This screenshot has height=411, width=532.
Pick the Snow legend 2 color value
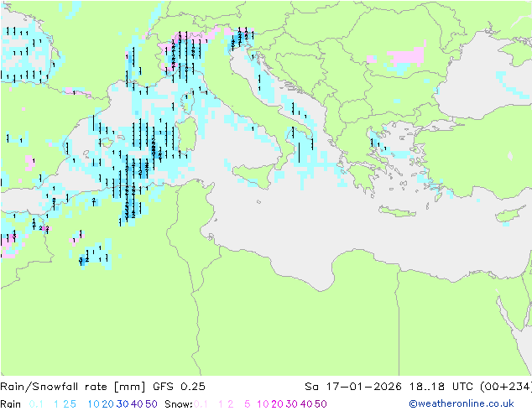point(231,404)
